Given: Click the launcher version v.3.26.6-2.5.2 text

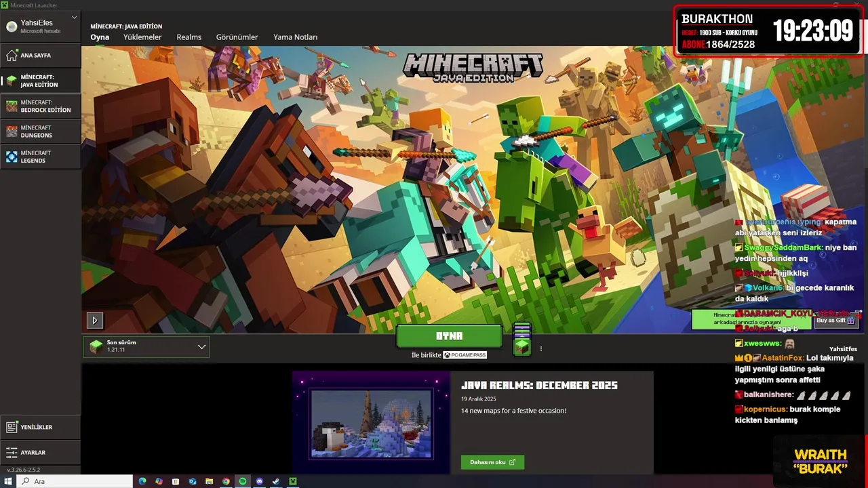Looking at the screenshot, I should (23, 470).
